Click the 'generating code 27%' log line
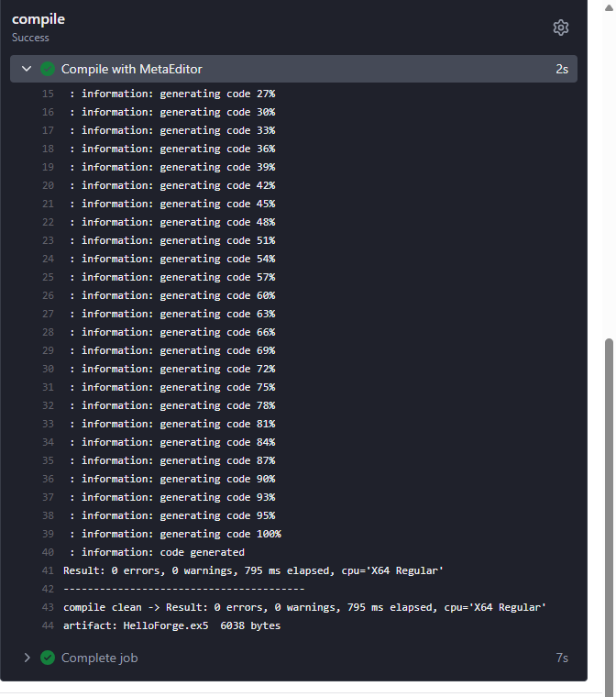Image resolution: width=616 pixels, height=697 pixels. 172,94
